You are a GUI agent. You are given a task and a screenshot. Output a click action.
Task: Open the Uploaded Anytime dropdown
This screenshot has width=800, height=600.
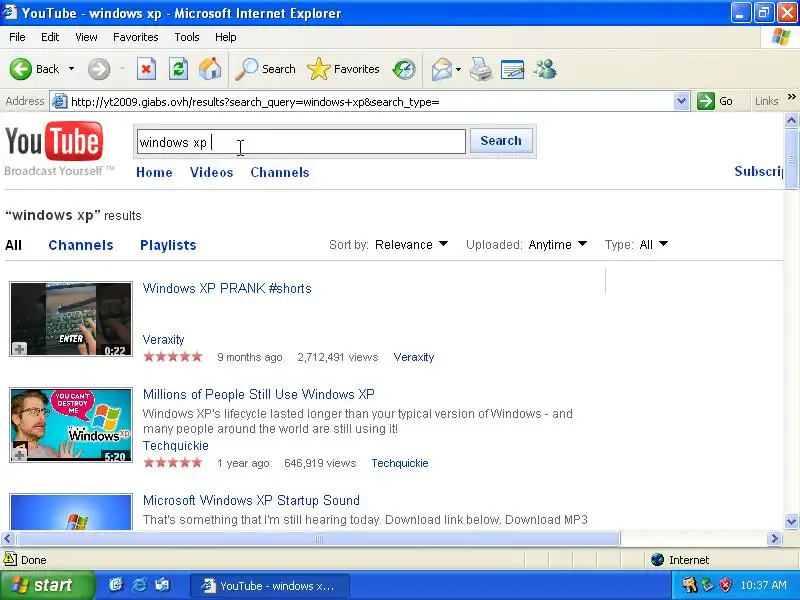click(558, 245)
